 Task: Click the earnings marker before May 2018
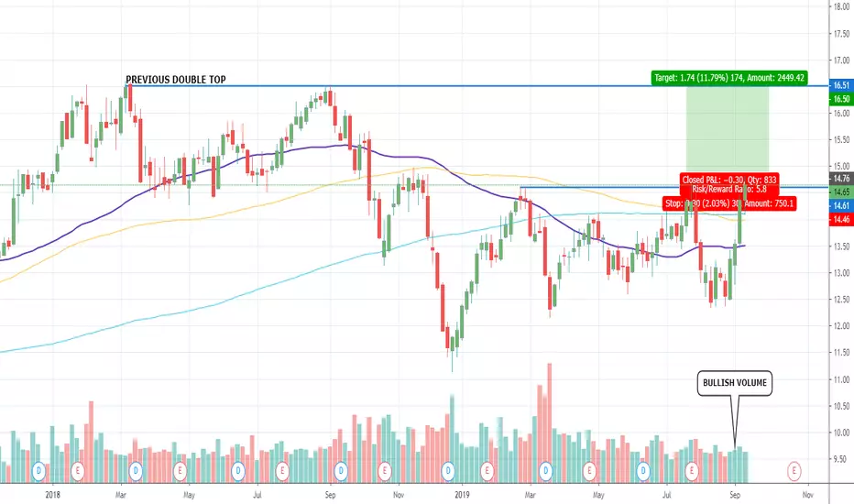point(180,471)
